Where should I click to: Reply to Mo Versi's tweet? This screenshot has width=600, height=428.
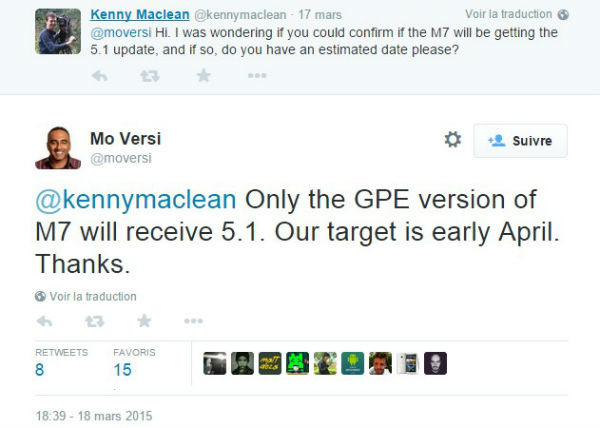click(x=44, y=321)
